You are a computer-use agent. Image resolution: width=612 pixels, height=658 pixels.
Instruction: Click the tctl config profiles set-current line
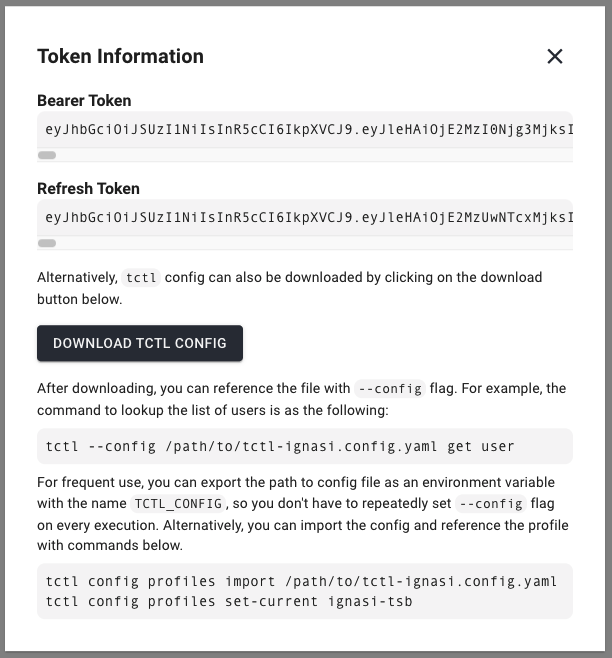pos(229,601)
